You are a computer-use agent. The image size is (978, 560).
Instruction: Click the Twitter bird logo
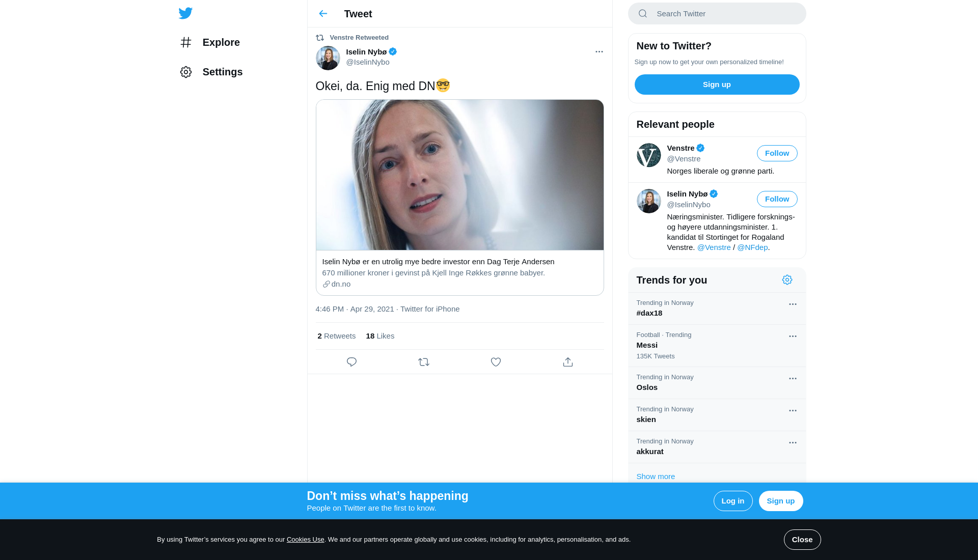(x=185, y=13)
